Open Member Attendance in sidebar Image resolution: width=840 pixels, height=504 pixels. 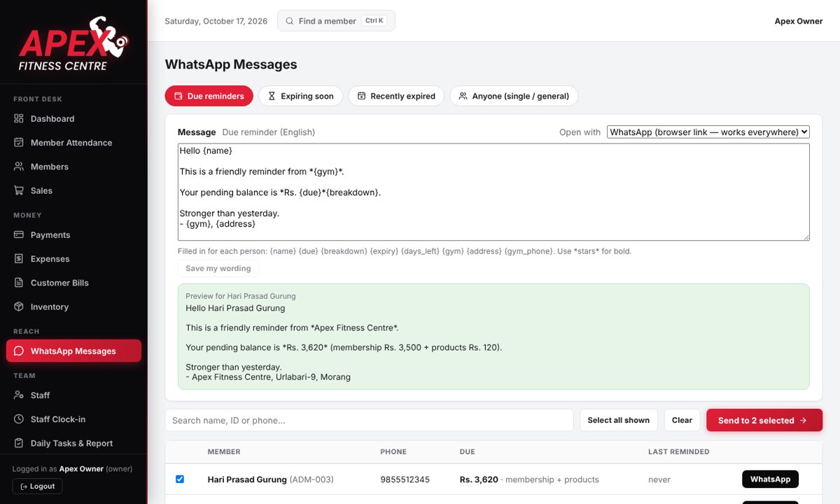(x=73, y=143)
